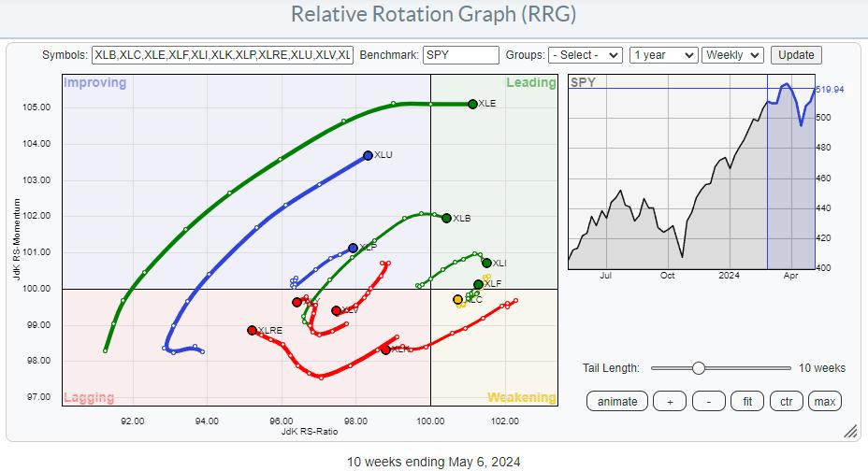Zoom out with the minus button

pos(708,401)
